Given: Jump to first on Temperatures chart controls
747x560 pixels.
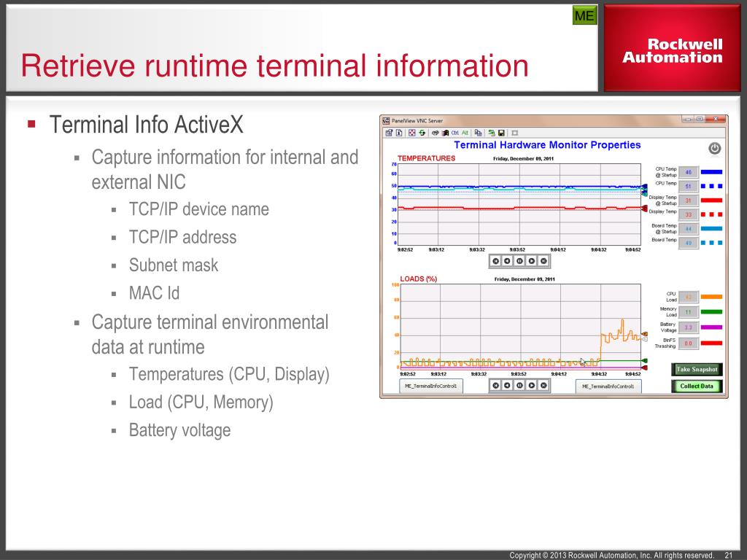Looking at the screenshot, I should [495, 261].
